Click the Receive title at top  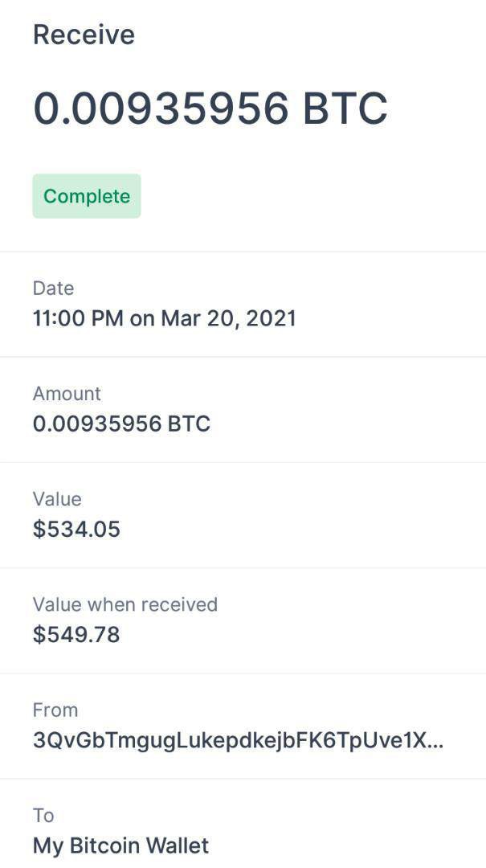pos(84,35)
